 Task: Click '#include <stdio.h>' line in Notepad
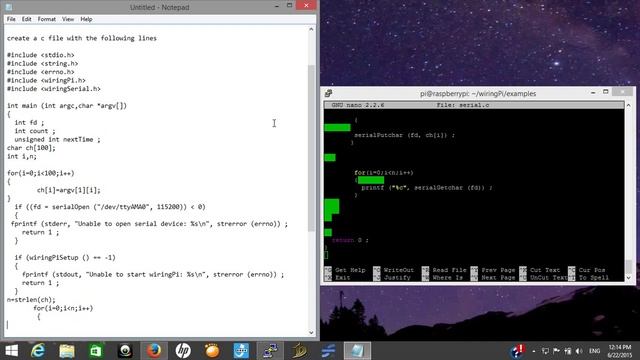[x=41, y=55]
